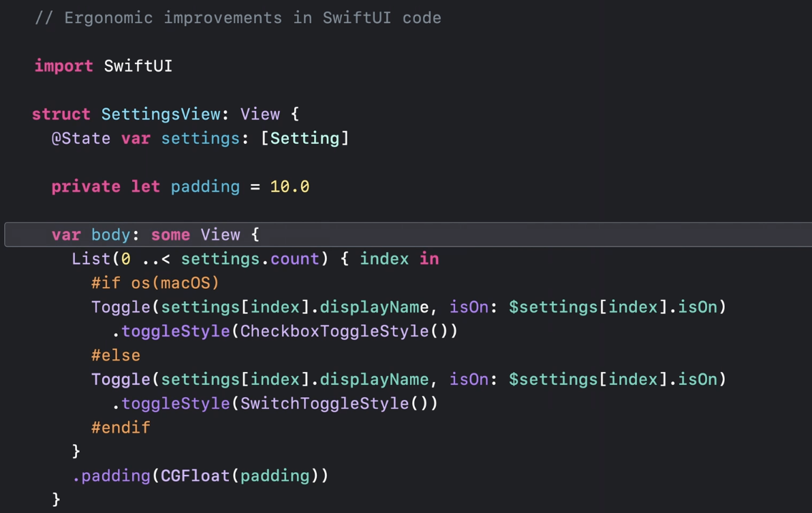
Task: Click '.toggleStyle' before SwitchToggleStyle
Action: pyautogui.click(x=170, y=403)
